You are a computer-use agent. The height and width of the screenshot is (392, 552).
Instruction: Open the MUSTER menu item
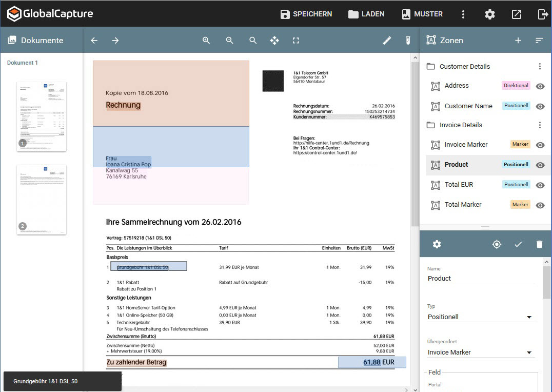point(422,14)
